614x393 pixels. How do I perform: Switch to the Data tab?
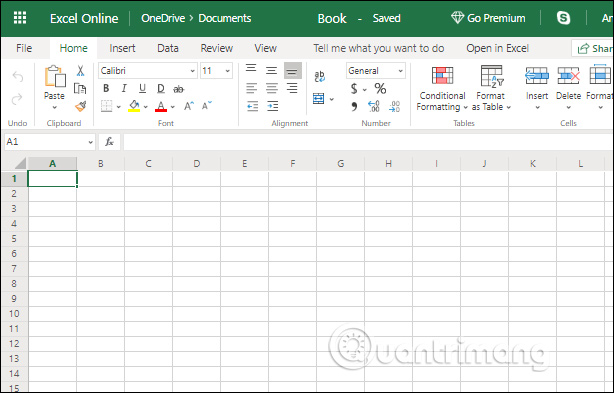tap(168, 48)
